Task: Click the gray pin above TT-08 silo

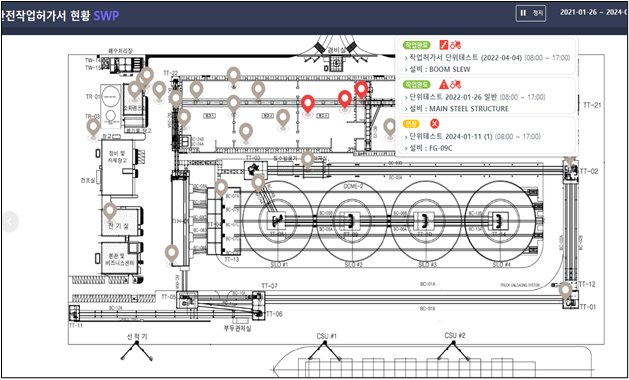Action: tap(258, 183)
